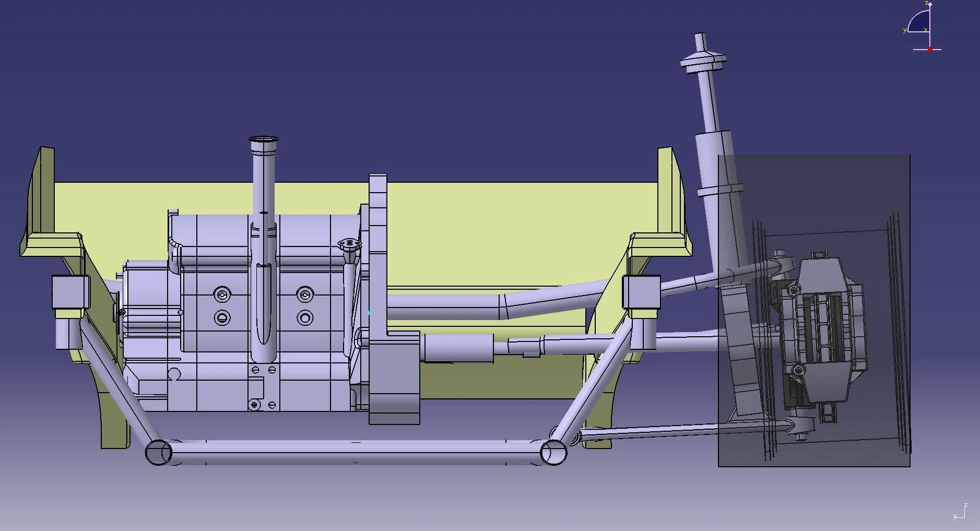
Task: Select the shock absorber top mount disc
Action: [x=703, y=60]
